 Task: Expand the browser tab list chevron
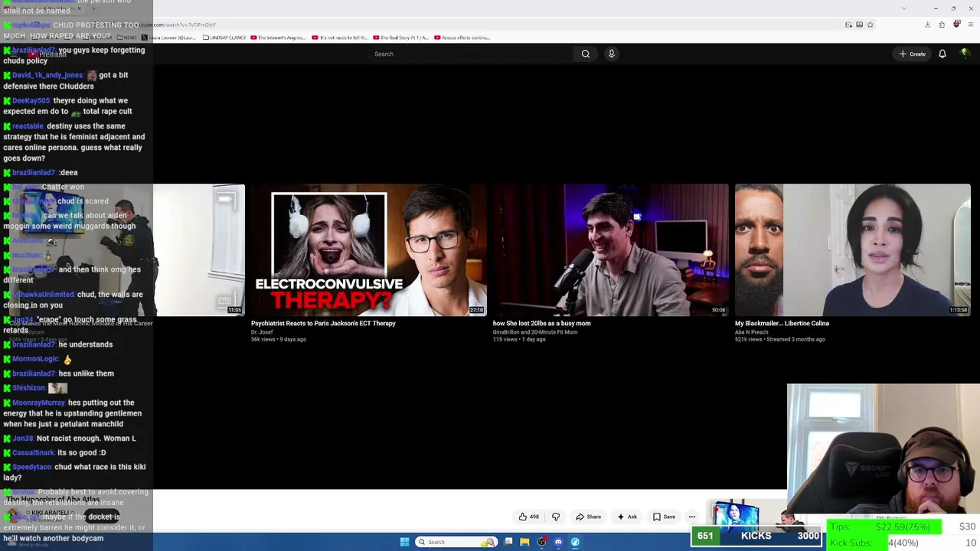click(x=903, y=8)
